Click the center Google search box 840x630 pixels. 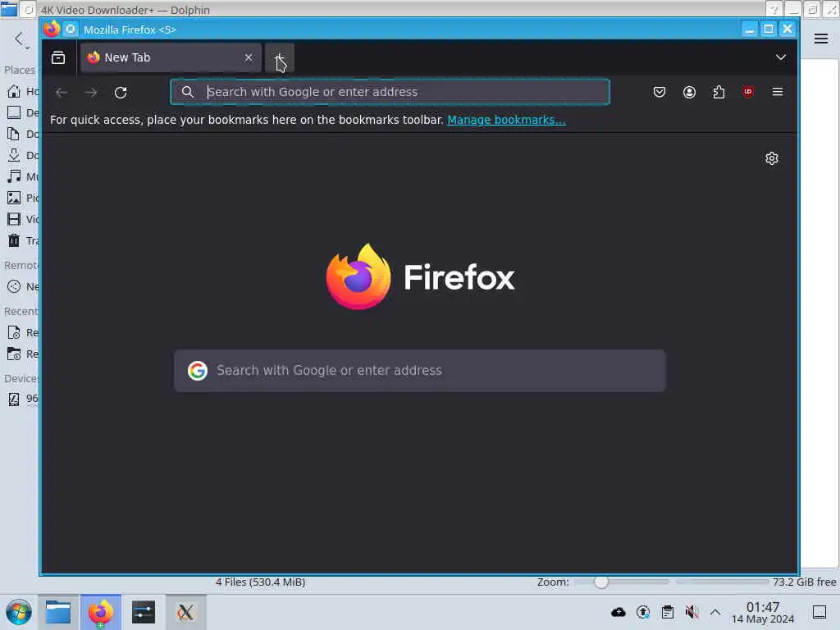419,370
